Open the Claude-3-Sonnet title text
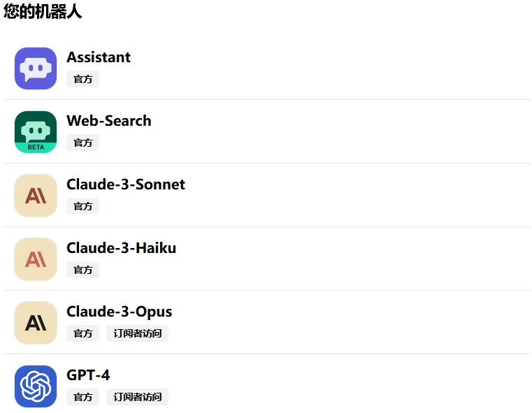 click(126, 184)
